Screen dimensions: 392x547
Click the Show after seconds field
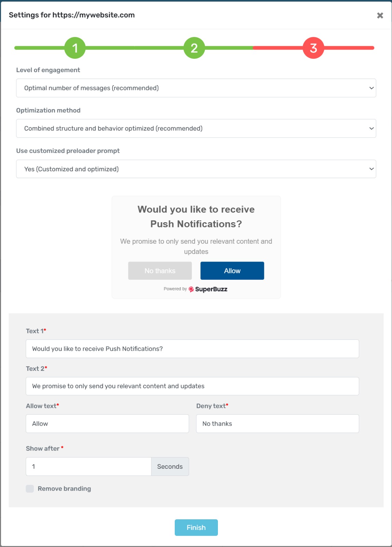(x=88, y=467)
